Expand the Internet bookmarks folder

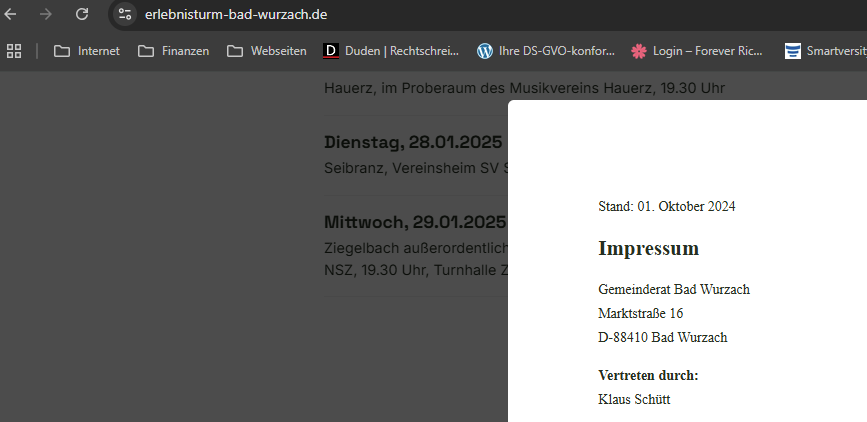[x=87, y=51]
